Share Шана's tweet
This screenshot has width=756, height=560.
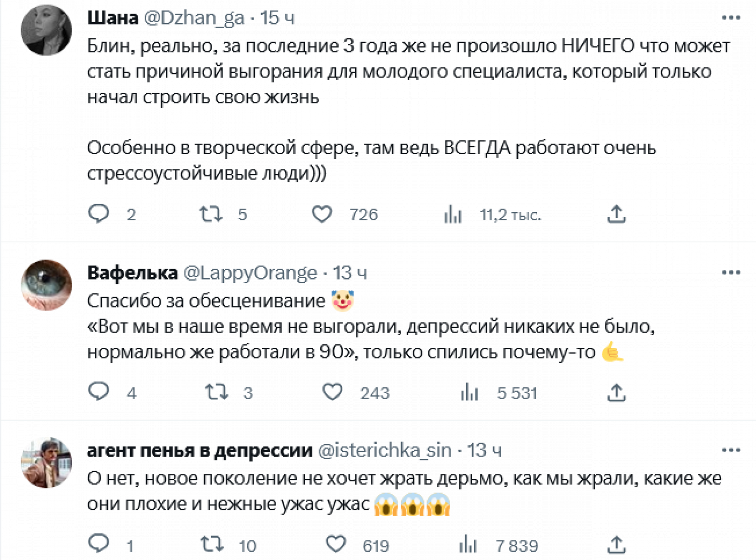click(x=616, y=214)
